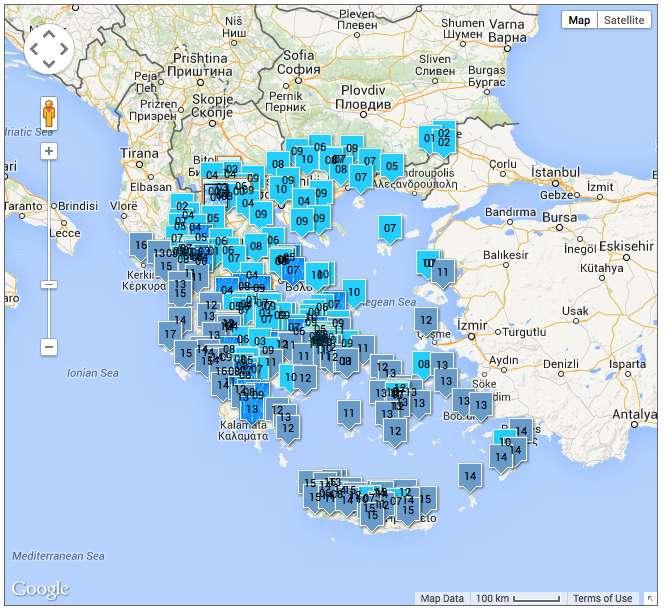The height and width of the screenshot is (611, 666).
Task: Pan the map down with the bottom arrow
Action: point(49,64)
